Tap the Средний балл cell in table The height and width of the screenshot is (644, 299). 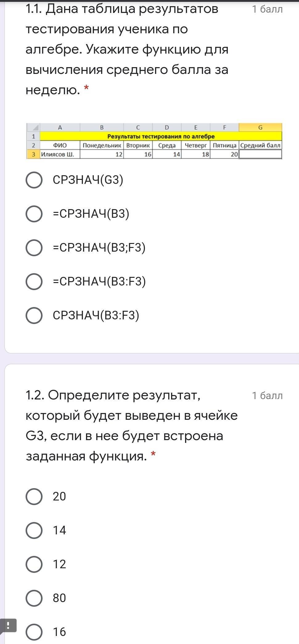[260, 145]
